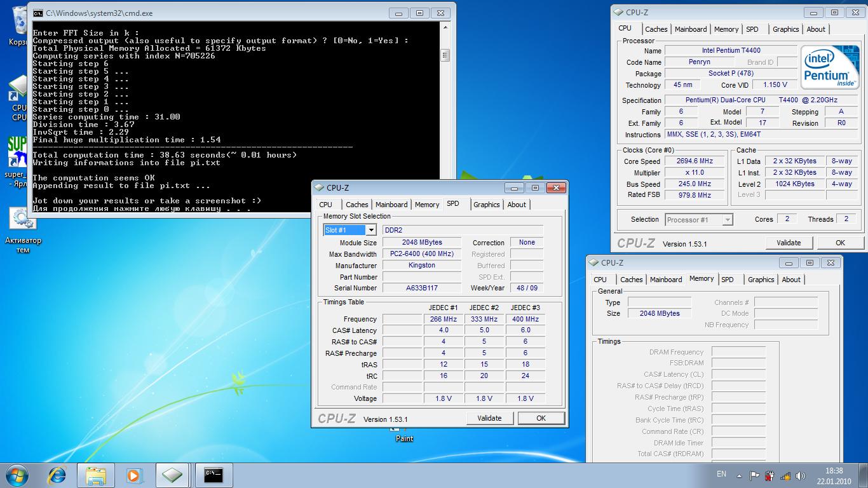
Task: Switch to CPU-Z via its taskbar button
Action: [172, 475]
